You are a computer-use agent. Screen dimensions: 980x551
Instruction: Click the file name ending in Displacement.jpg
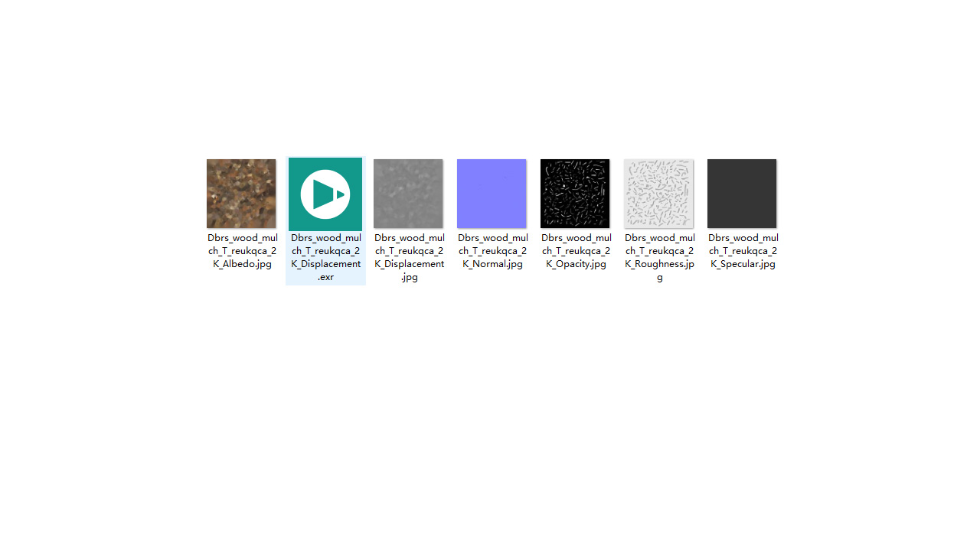pos(409,257)
